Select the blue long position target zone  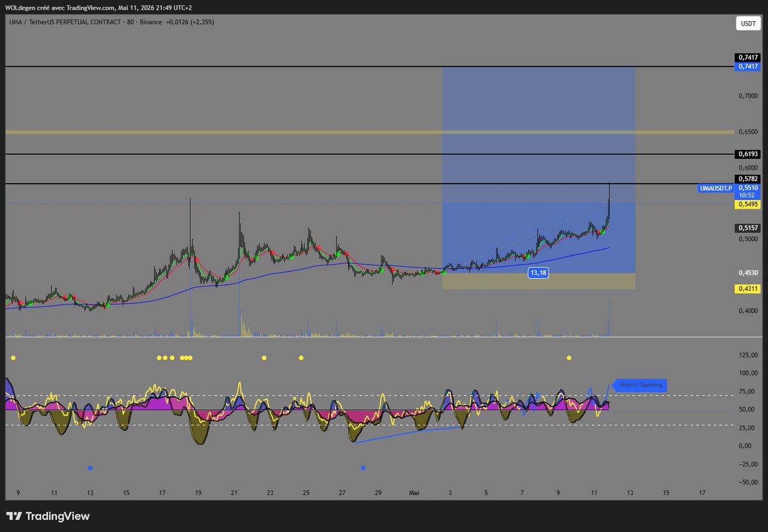(538, 170)
